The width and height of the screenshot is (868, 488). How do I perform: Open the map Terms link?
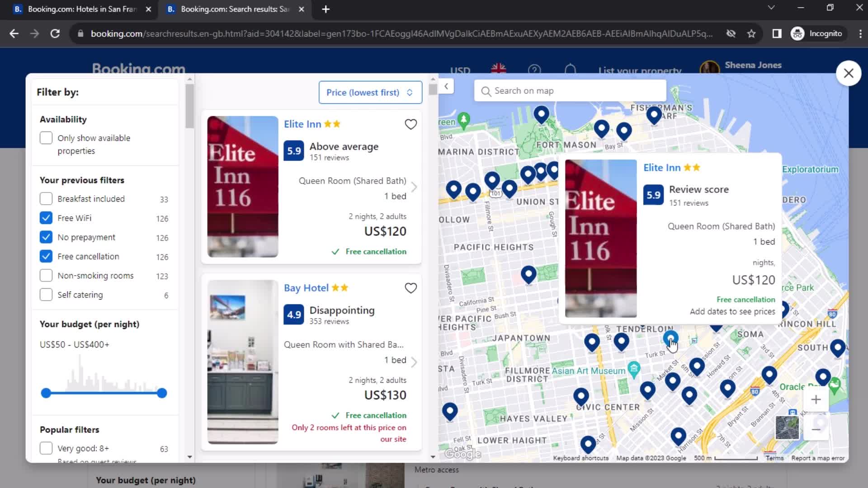[774, 458]
